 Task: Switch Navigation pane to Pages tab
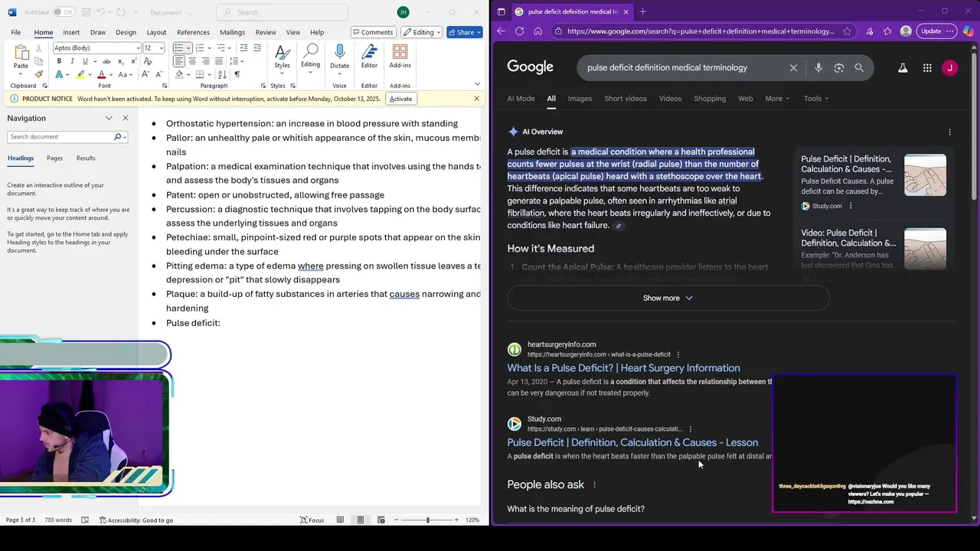54,158
